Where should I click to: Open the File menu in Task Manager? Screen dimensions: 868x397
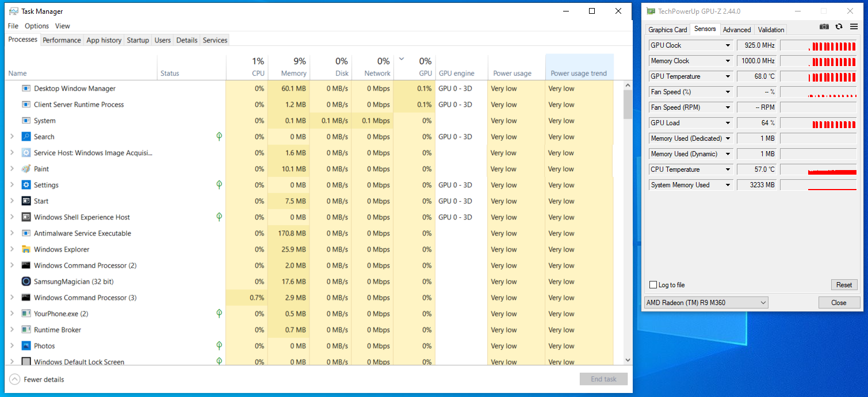click(x=13, y=26)
